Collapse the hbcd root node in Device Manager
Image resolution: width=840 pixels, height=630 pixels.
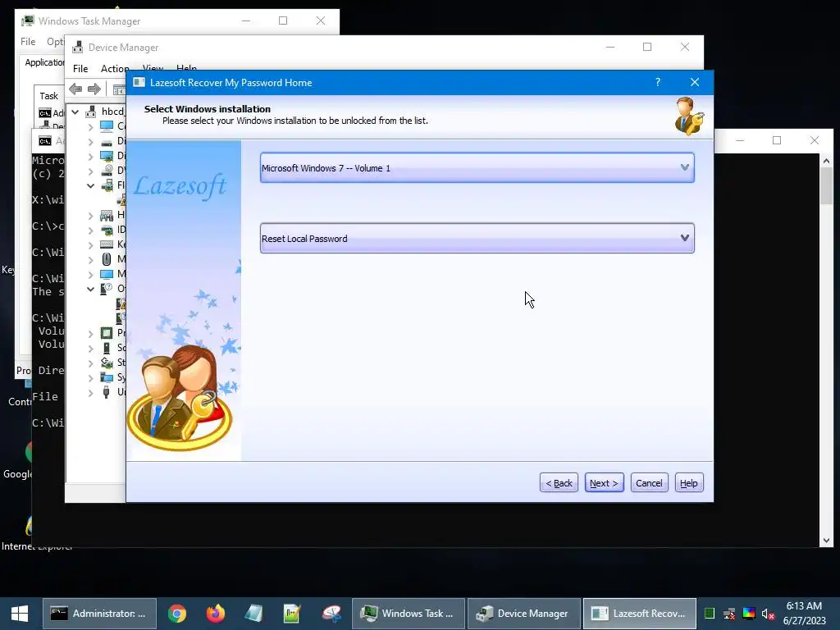pyautogui.click(x=75, y=112)
